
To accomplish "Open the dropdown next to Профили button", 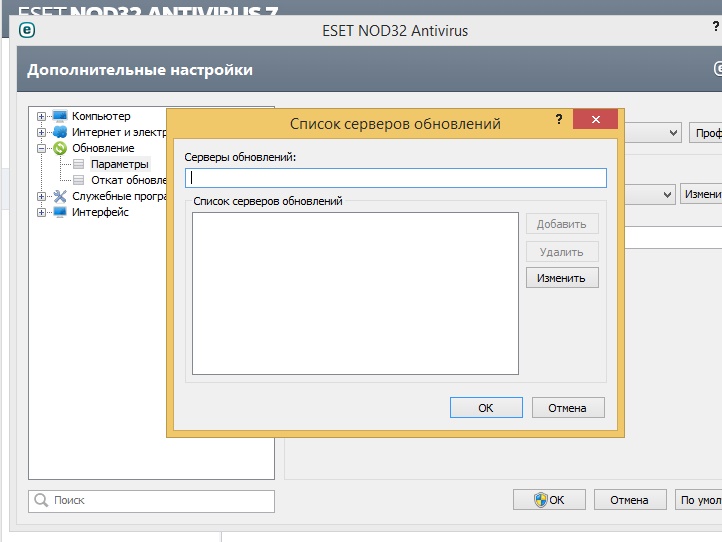I will 673,133.
